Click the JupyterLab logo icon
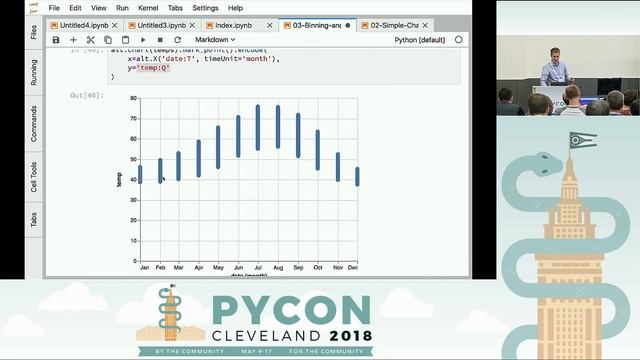This screenshot has width=640, height=360. click(33, 8)
